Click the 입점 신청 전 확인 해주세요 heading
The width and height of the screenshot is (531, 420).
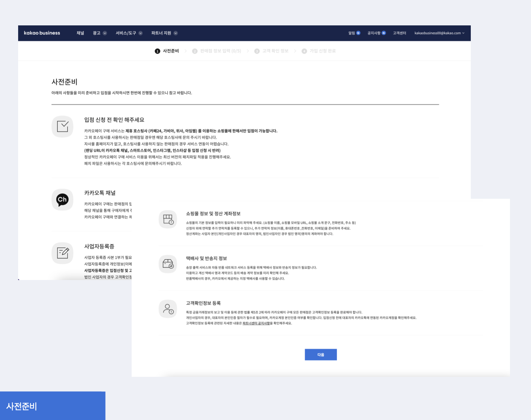114,120
